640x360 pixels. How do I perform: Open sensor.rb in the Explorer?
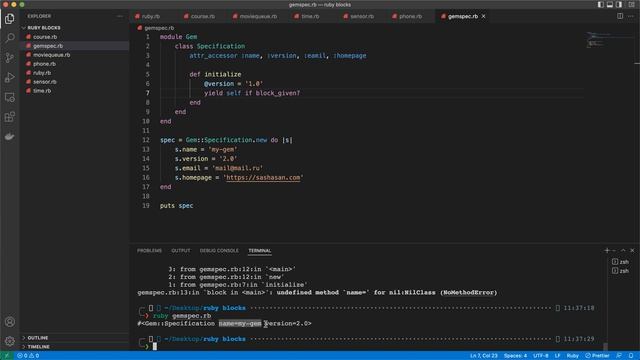pos(45,82)
